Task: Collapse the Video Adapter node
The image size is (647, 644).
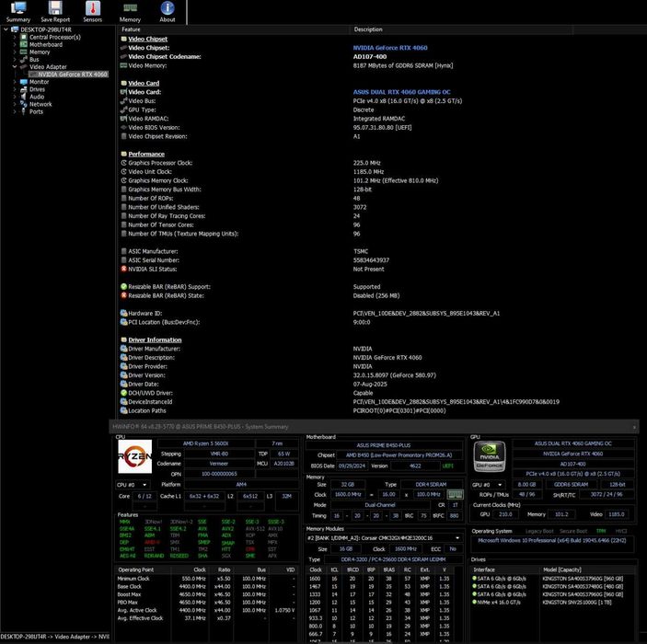Action: [x=15, y=67]
